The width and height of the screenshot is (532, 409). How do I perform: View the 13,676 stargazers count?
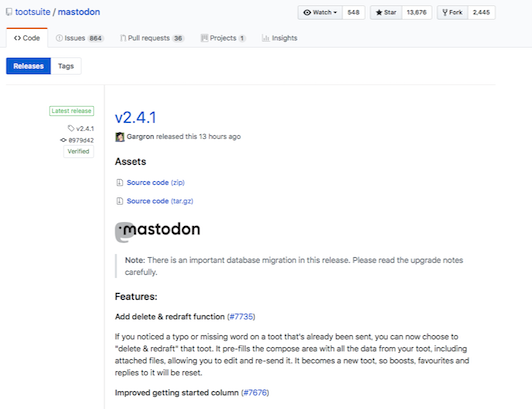[417, 13]
